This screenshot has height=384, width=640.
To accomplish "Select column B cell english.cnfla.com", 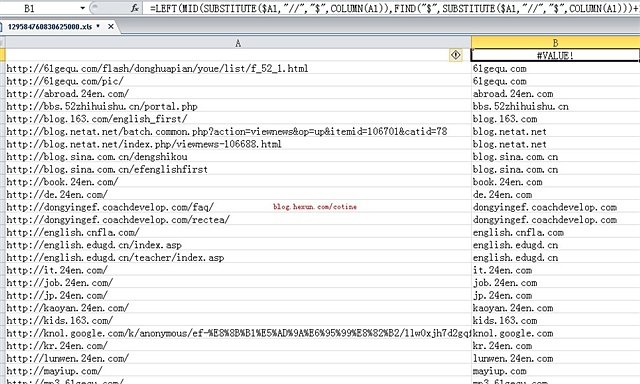I will pyautogui.click(x=556, y=232).
